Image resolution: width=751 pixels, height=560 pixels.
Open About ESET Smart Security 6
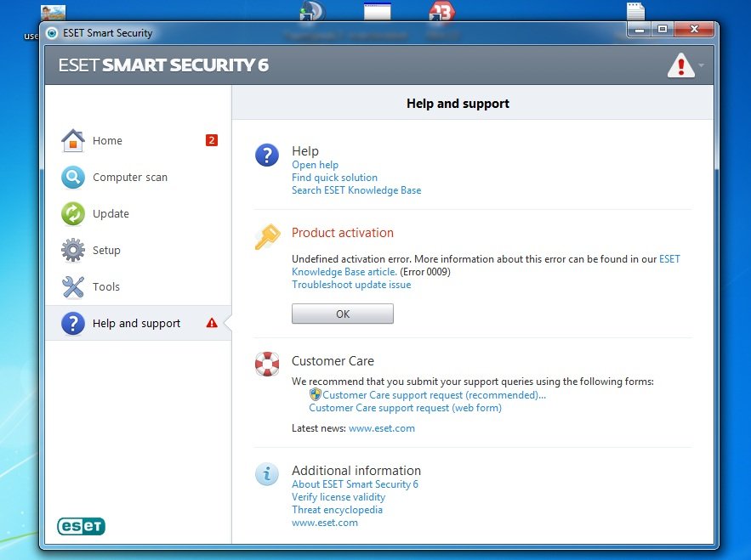[355, 484]
